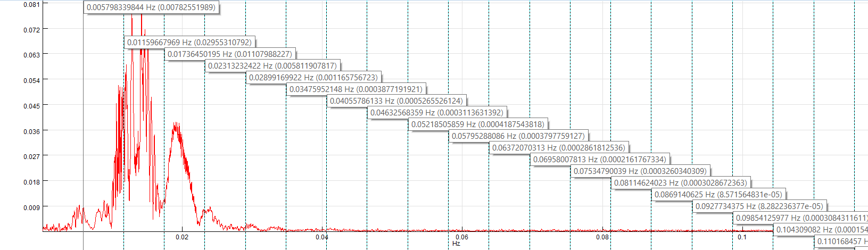Select the 0.02899169922 Hz marker label

point(313,78)
